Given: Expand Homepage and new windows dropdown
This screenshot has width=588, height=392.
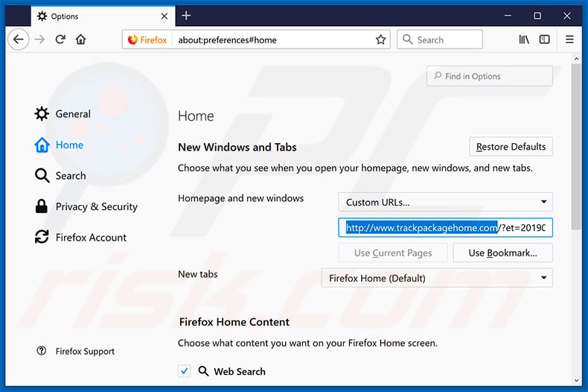Looking at the screenshot, I should point(445,202).
